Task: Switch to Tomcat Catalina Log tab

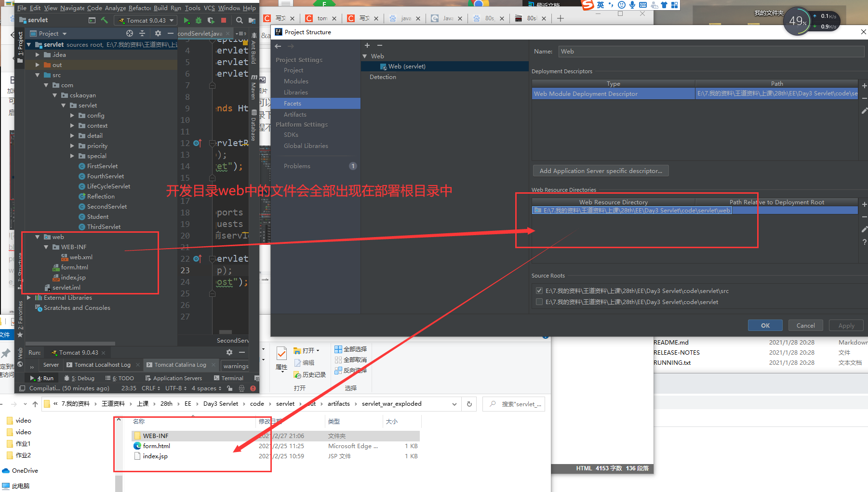Action: tap(180, 365)
